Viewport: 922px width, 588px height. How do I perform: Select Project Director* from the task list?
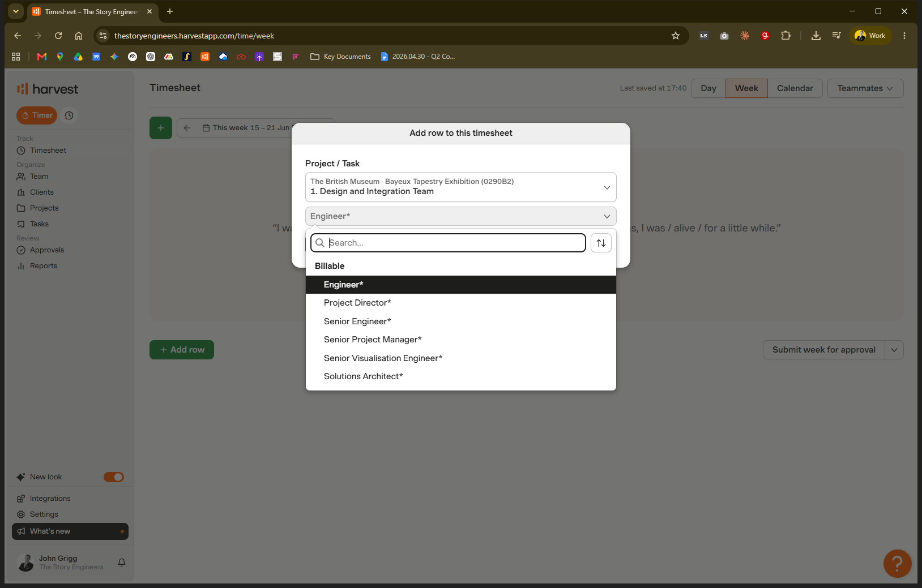click(x=460, y=303)
